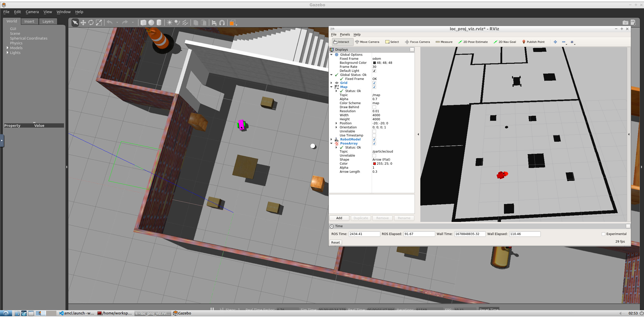Expand the Grid display entry
644x318 pixels.
coord(331,83)
